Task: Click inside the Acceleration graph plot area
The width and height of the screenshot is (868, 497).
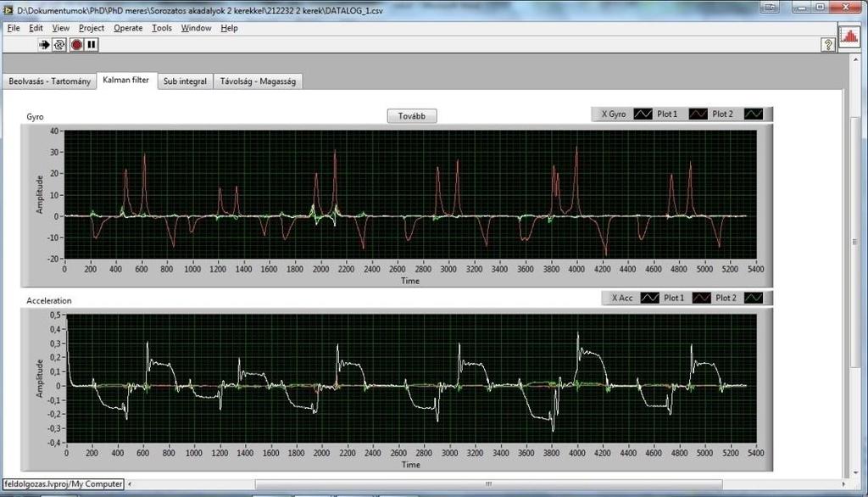Action: [411, 378]
